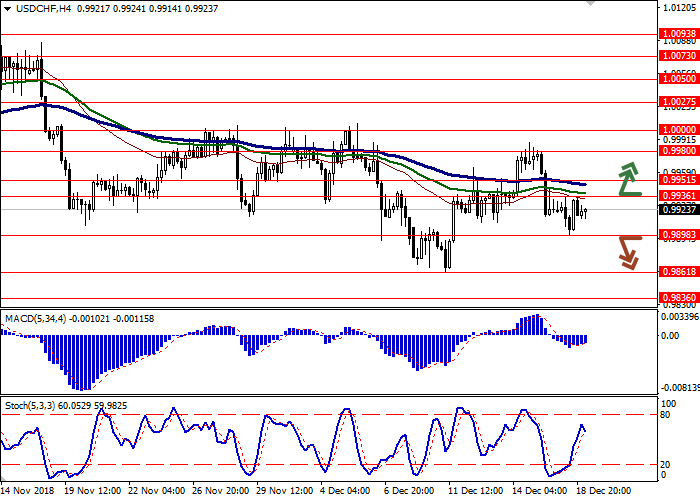Click the 0.98360 price level label

click(x=678, y=297)
